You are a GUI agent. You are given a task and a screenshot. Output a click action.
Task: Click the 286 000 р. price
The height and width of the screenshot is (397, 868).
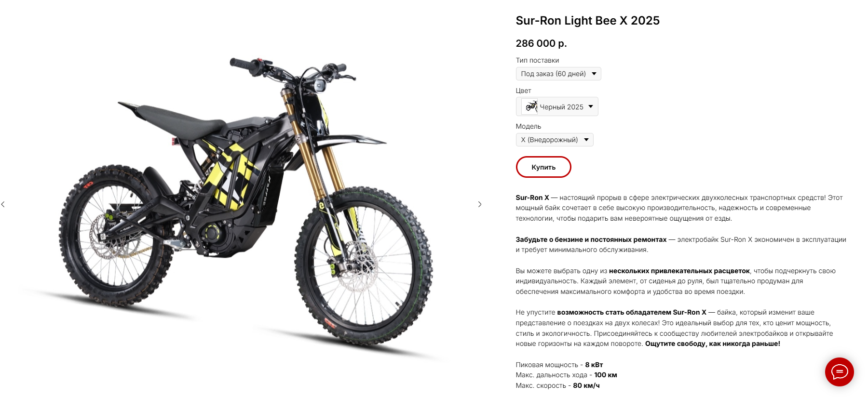pyautogui.click(x=541, y=43)
